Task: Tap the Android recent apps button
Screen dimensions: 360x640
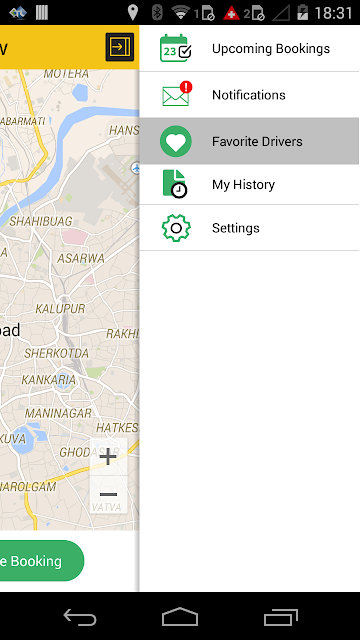Action: click(x=280, y=617)
